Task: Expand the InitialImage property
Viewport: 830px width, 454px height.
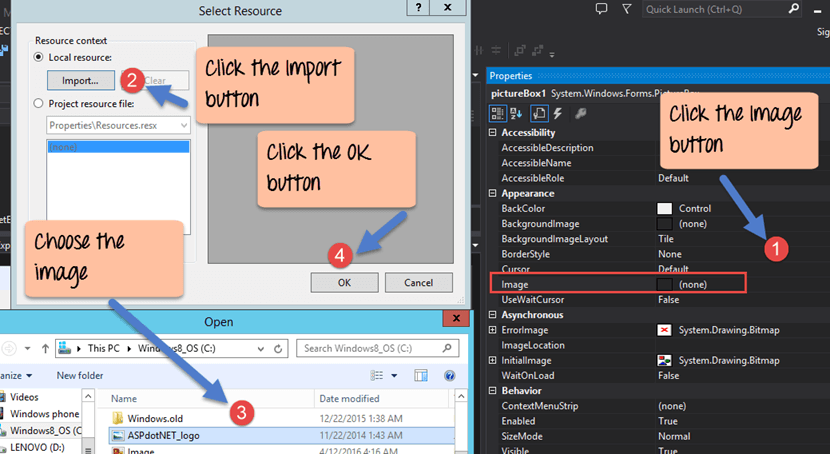Action: (x=491, y=359)
